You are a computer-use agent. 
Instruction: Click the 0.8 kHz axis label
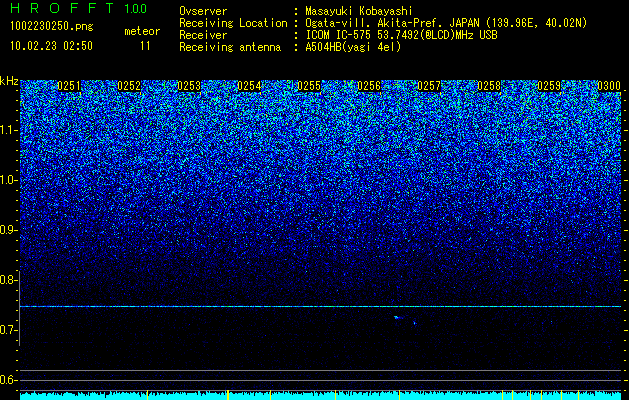point(7,280)
